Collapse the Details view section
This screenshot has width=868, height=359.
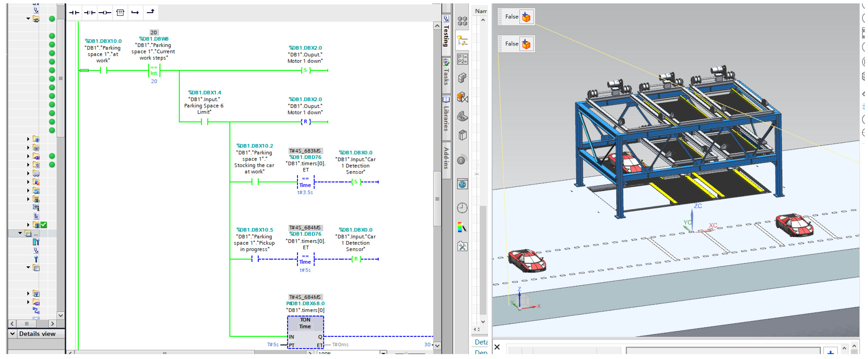click(x=12, y=334)
